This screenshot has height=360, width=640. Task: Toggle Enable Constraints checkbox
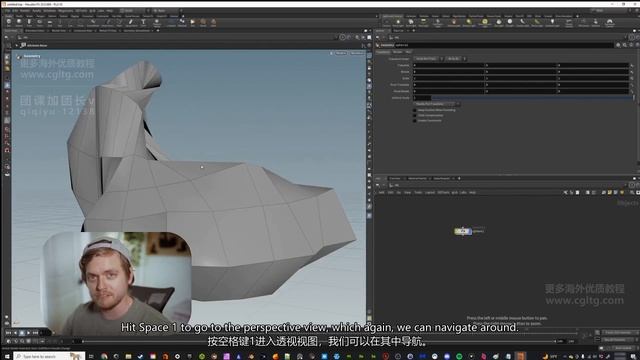(x=415, y=121)
